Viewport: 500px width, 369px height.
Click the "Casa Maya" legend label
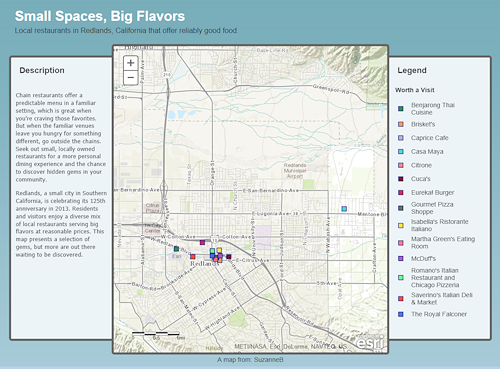click(427, 152)
